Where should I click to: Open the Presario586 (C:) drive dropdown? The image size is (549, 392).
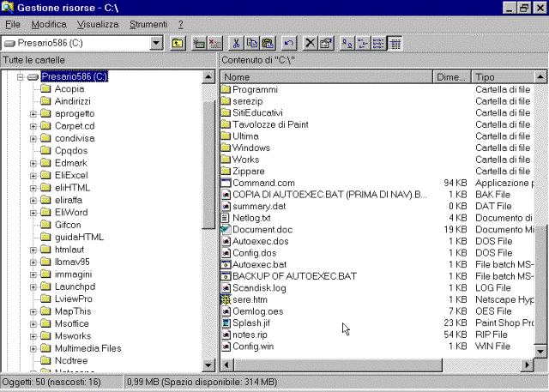(156, 44)
